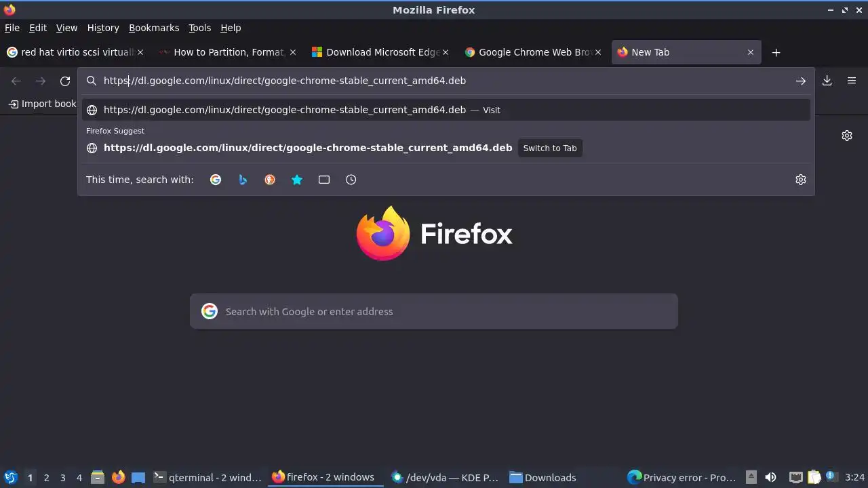Open the /dev/vda KDE Partition taskbar entry

(446, 477)
